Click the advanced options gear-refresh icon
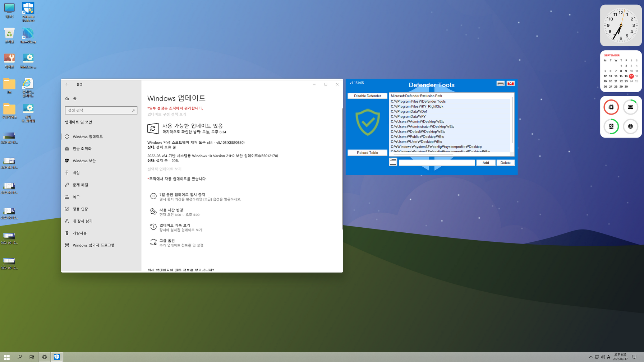Screen dimensions: 644x362 (153, 242)
